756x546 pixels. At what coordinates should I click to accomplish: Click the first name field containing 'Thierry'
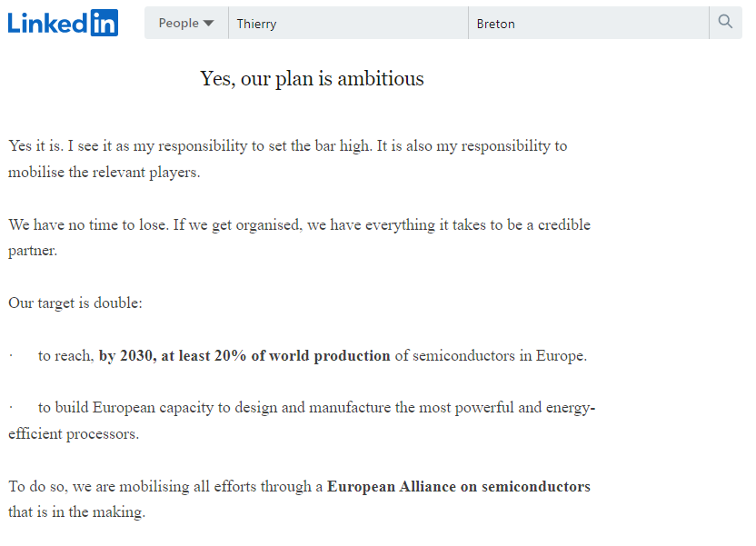tap(345, 23)
